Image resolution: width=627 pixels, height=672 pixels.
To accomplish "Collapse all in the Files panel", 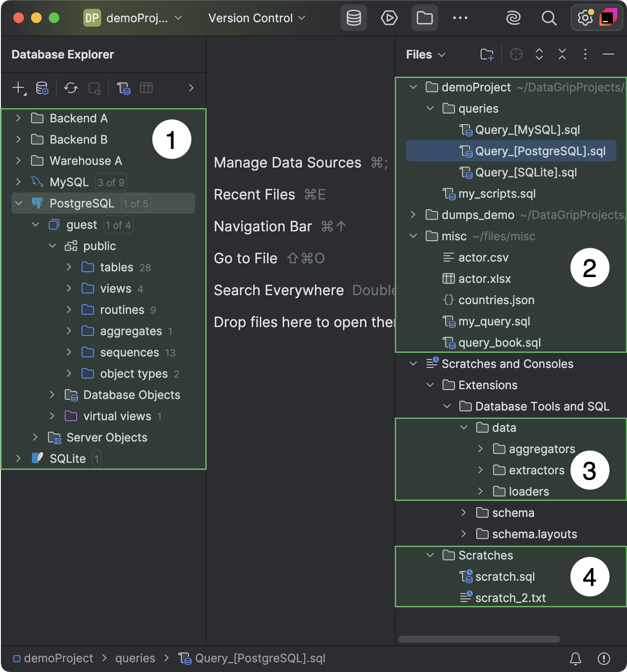I will point(562,55).
